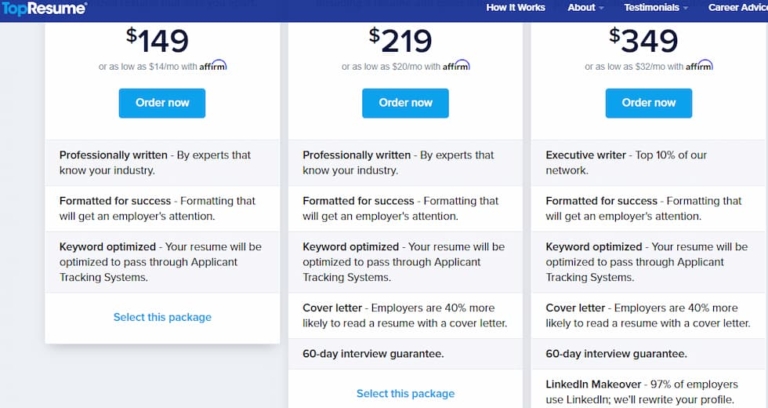Screen dimensions: 768x408
Task: Click the Affirm logo under the $349 price
Action: [x=699, y=65]
